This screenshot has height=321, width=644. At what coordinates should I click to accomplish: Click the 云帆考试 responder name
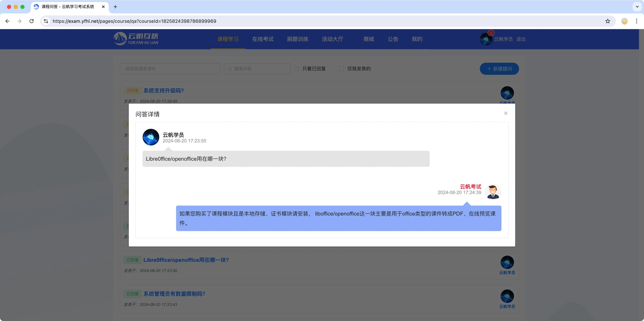coord(471,186)
